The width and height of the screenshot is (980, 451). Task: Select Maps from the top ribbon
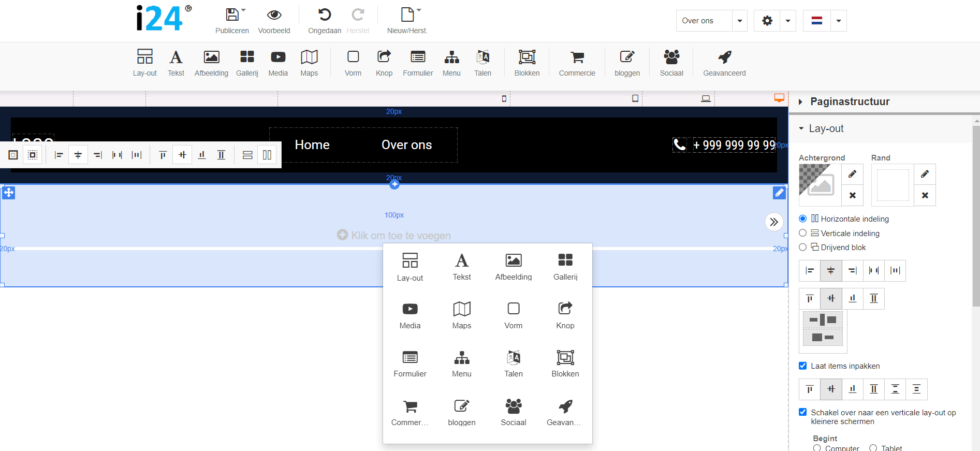point(309,63)
